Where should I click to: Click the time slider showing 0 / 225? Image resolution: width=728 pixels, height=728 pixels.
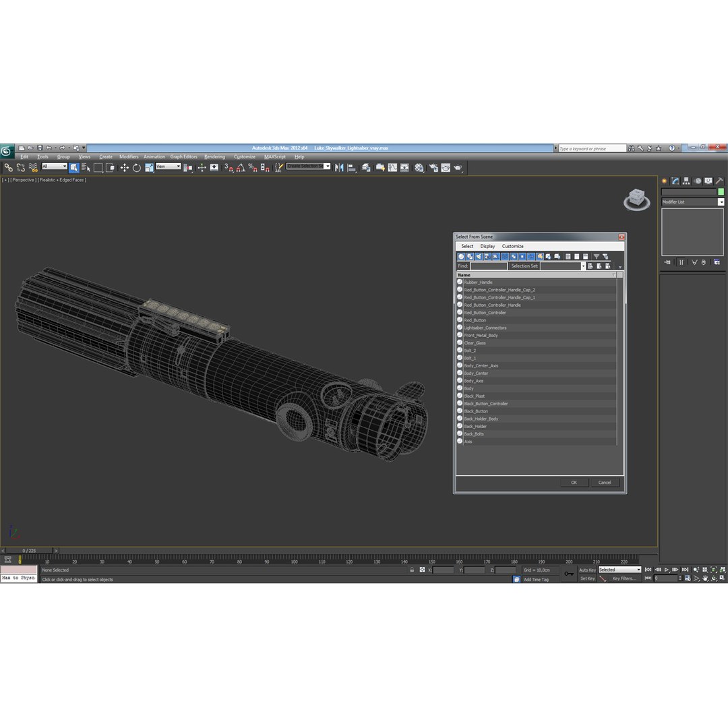coord(29,551)
